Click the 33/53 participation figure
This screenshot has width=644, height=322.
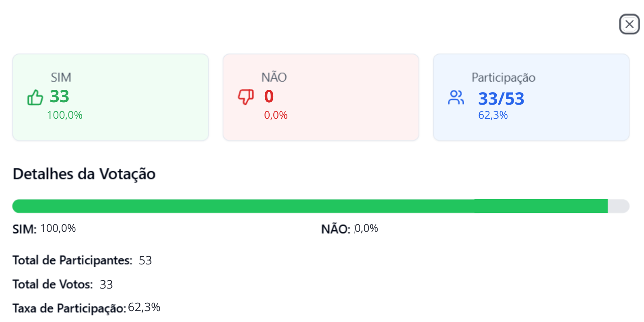[501, 99]
